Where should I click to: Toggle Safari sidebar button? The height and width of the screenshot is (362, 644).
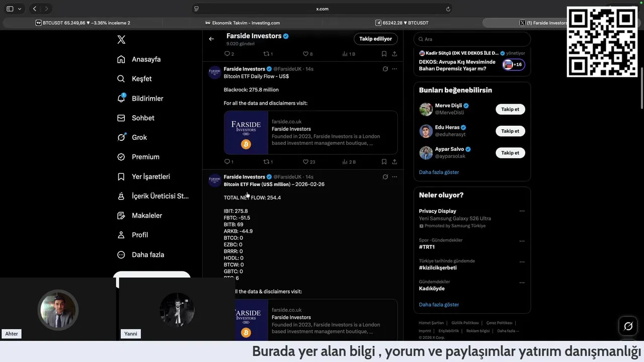(x=10, y=9)
